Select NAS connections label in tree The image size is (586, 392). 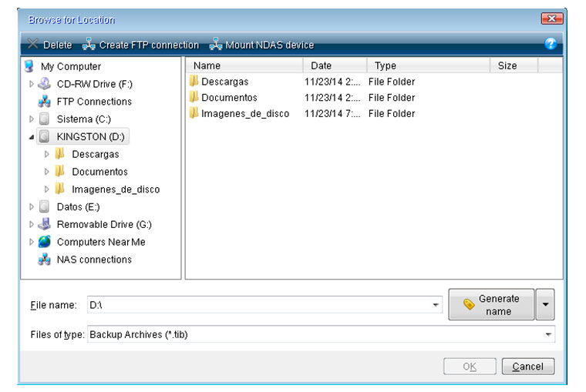pyautogui.click(x=94, y=260)
